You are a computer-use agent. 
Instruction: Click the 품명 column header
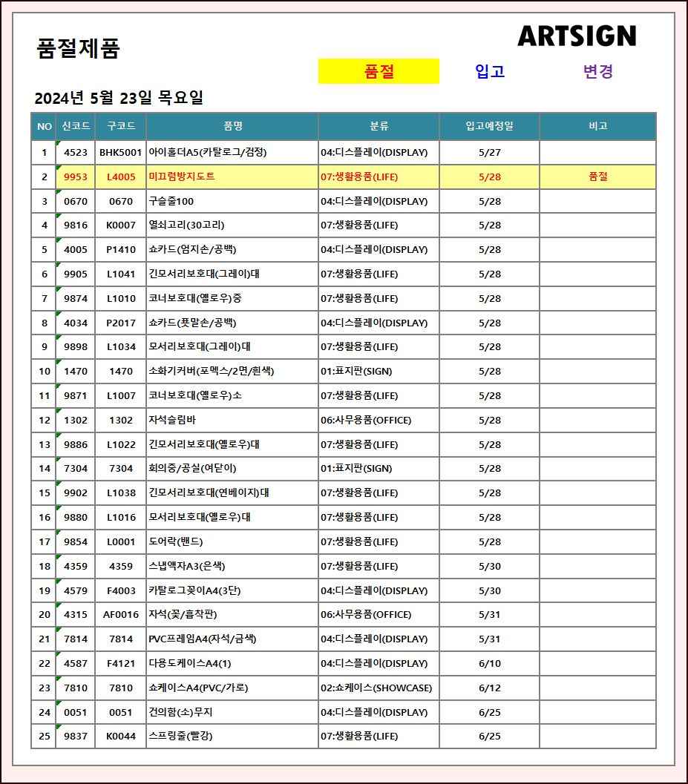232,126
